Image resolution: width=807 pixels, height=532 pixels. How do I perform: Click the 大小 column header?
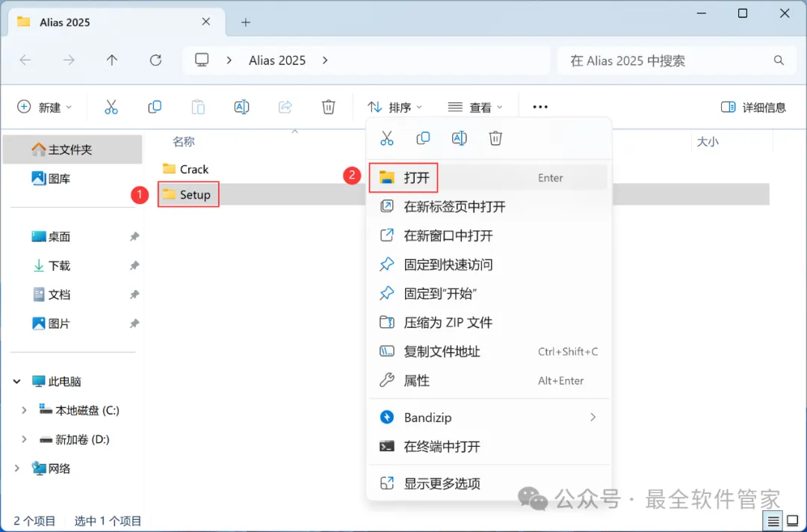(x=707, y=141)
